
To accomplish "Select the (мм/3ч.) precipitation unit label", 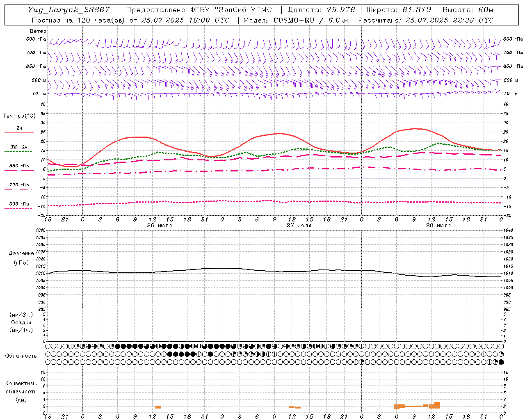I will tap(21, 315).
